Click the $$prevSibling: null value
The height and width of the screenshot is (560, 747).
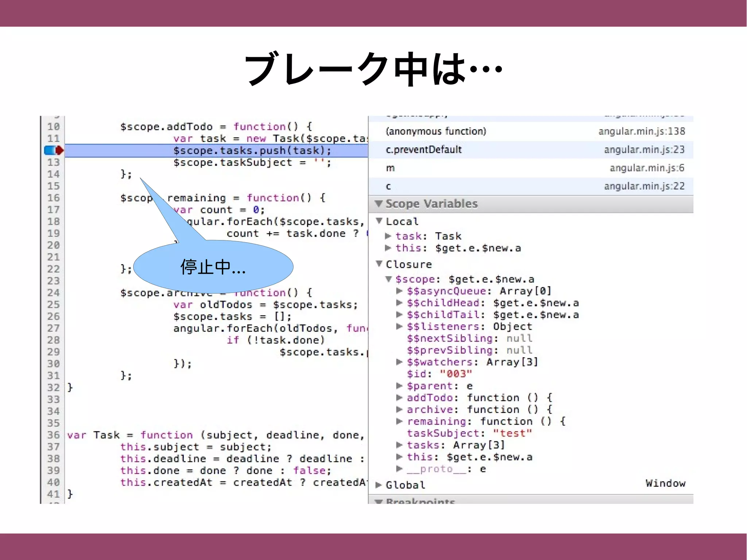click(519, 350)
